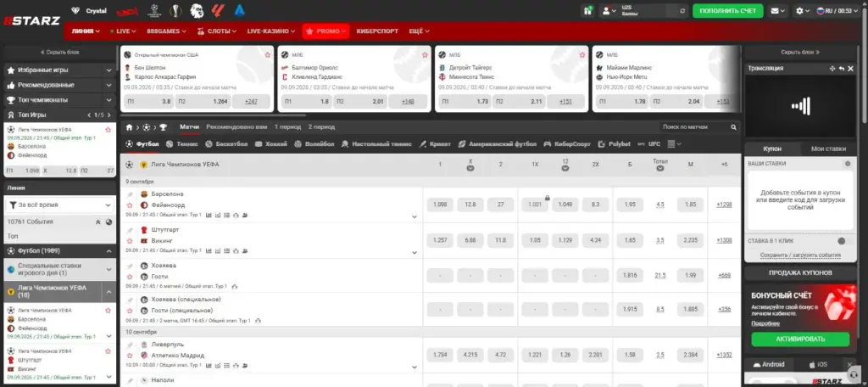Go to previous Топ Игры slide
The image size is (868, 387).
(89, 115)
